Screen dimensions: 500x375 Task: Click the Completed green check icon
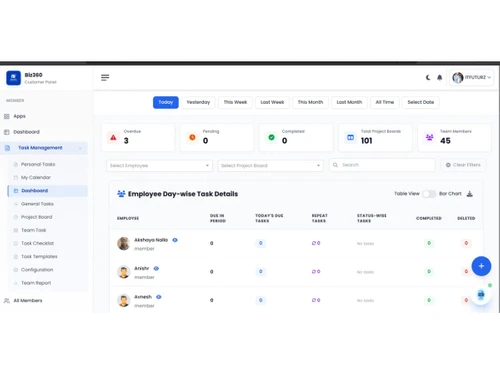(x=271, y=137)
